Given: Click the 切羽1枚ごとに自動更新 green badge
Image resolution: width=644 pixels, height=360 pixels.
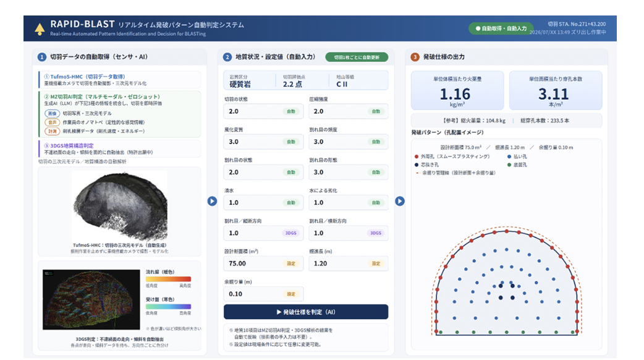Looking at the screenshot, I should click(357, 57).
